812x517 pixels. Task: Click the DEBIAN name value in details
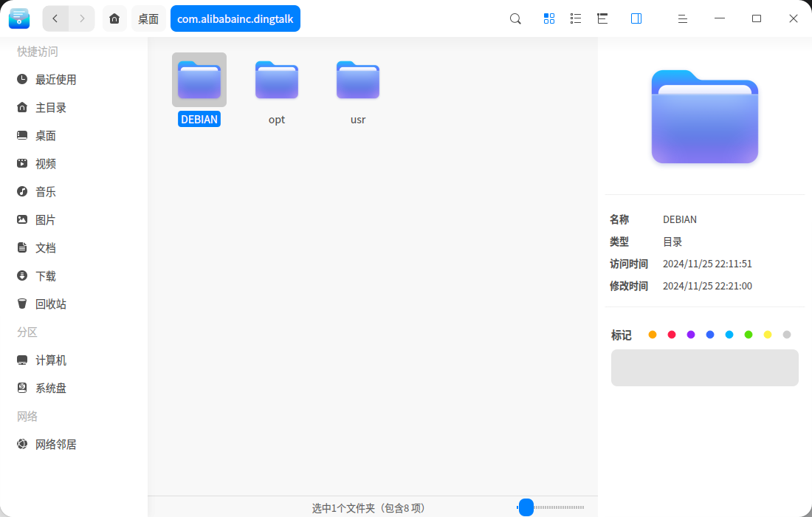[x=679, y=219]
